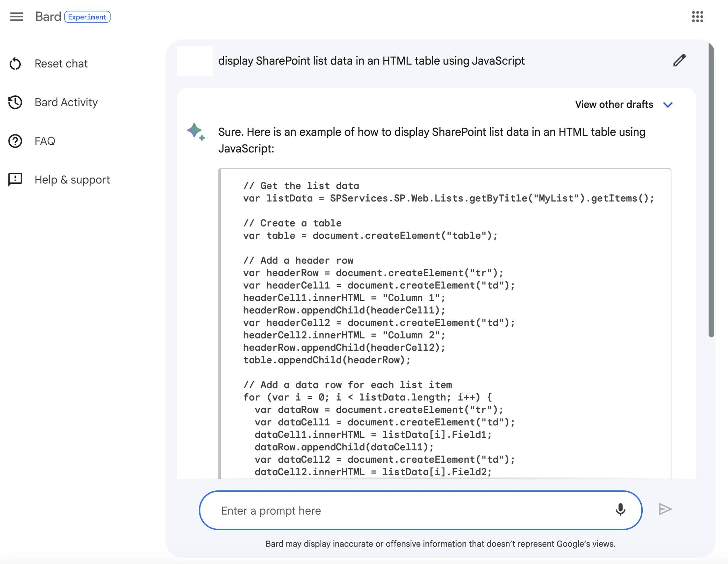Expand the View other drafts chevron
This screenshot has height=564, width=728.
[x=668, y=105]
